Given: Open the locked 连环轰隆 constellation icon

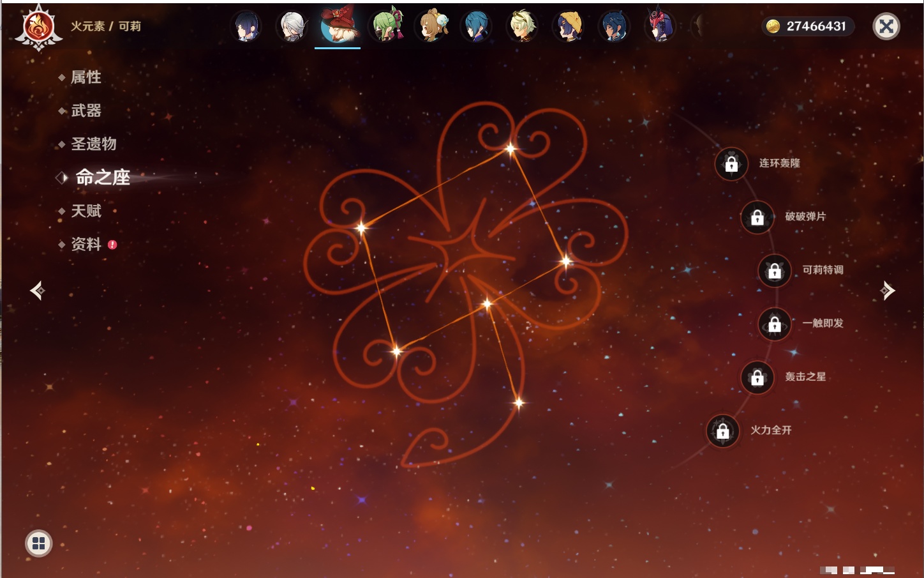Looking at the screenshot, I should 731,164.
